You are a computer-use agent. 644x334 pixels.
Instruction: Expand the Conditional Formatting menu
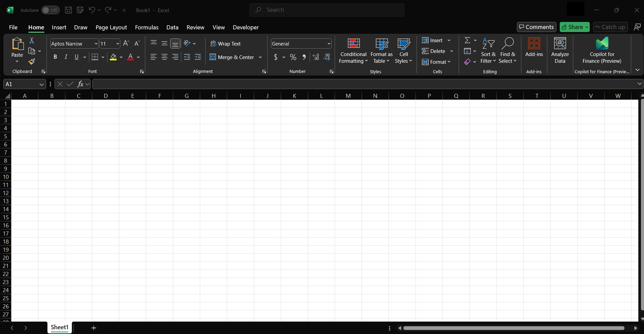[353, 50]
